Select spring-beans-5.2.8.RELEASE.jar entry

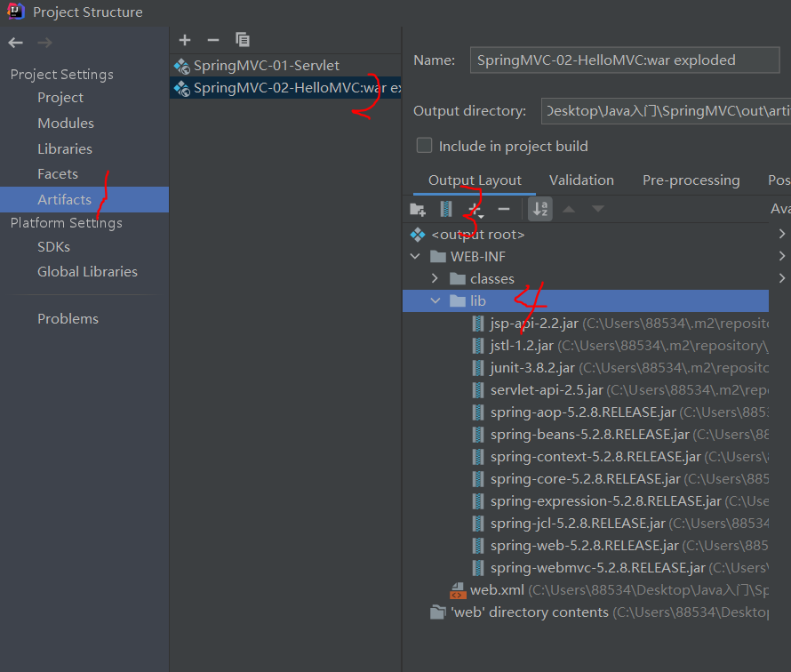(585, 434)
